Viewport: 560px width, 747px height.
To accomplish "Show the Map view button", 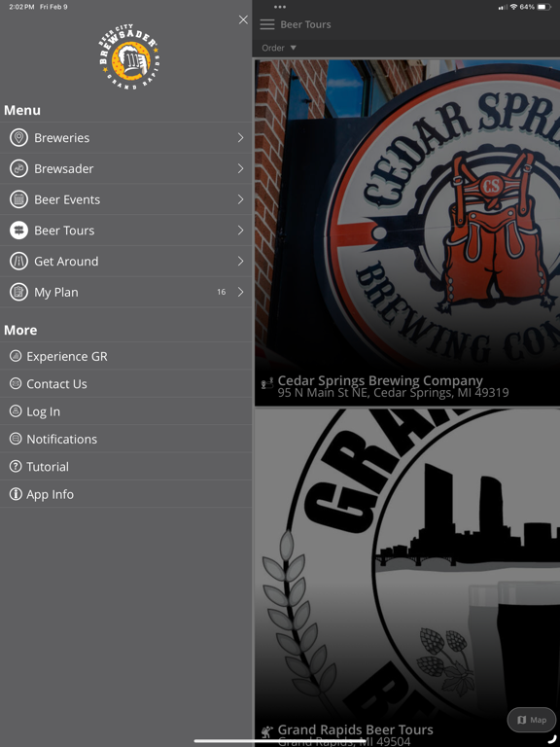I will (532, 720).
